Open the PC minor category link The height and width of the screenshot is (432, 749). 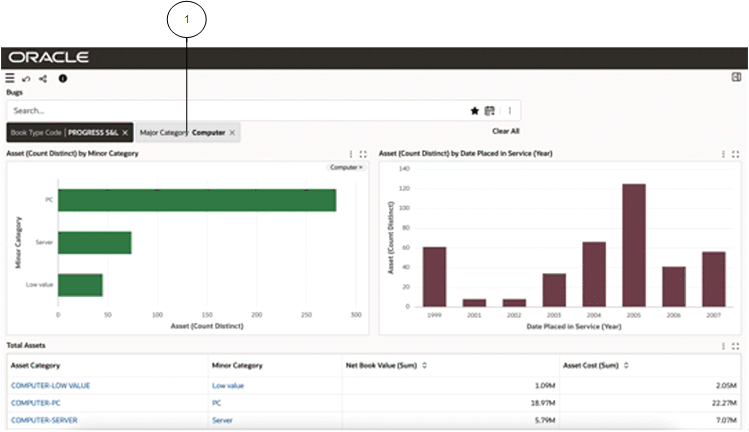point(216,403)
